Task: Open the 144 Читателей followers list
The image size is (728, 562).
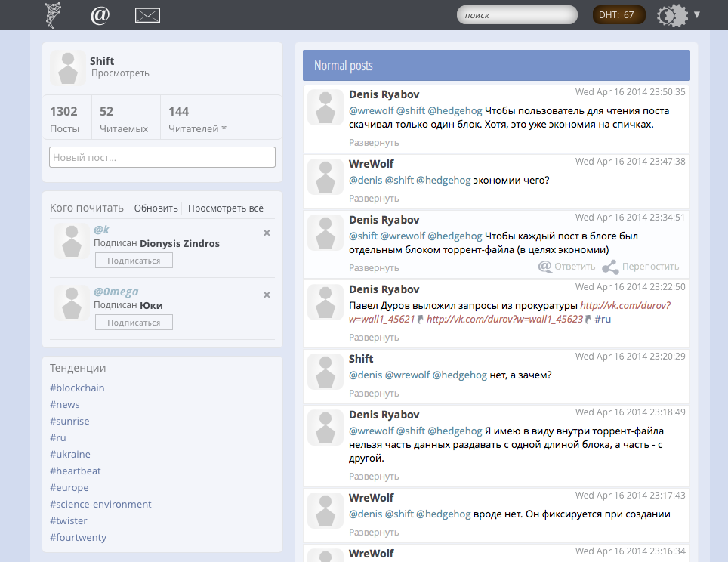Action: 197,119
